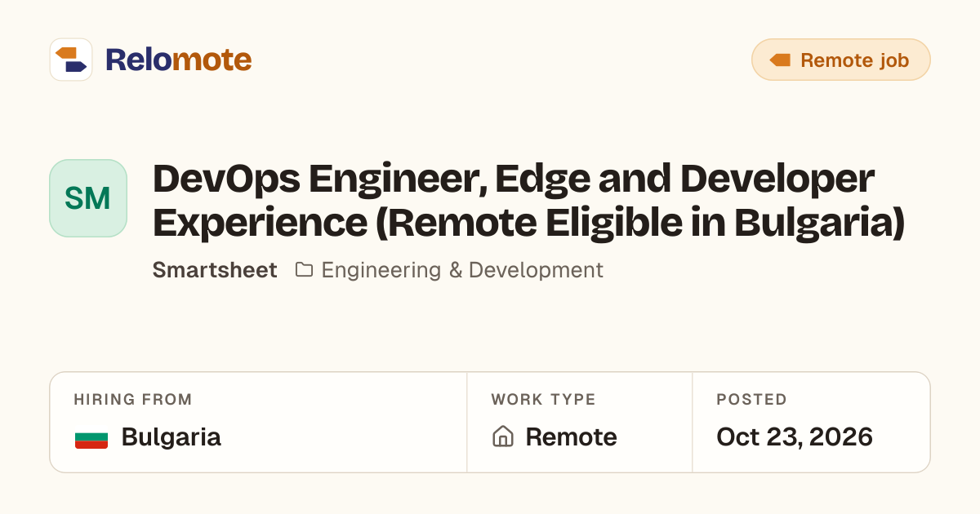Open the Relomote brand name link
This screenshot has width=980, height=514.
178,60
